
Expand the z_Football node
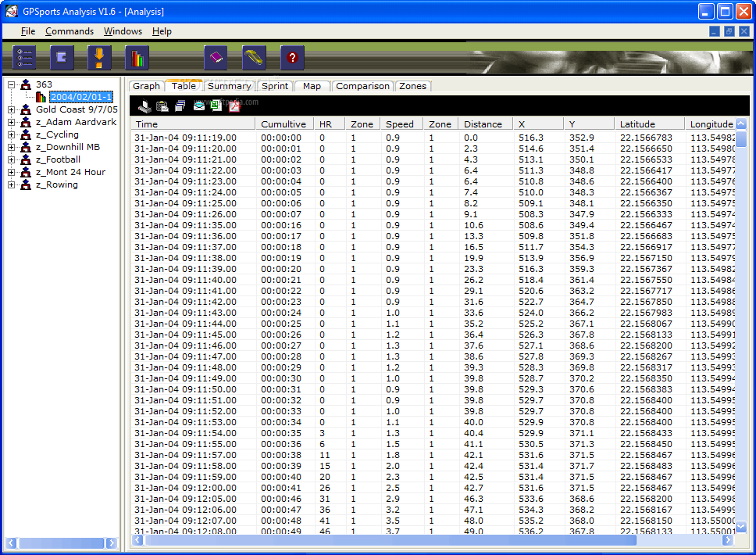click(x=11, y=159)
